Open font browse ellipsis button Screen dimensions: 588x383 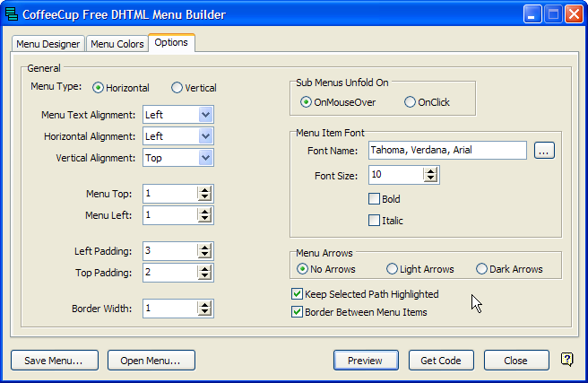tap(544, 151)
